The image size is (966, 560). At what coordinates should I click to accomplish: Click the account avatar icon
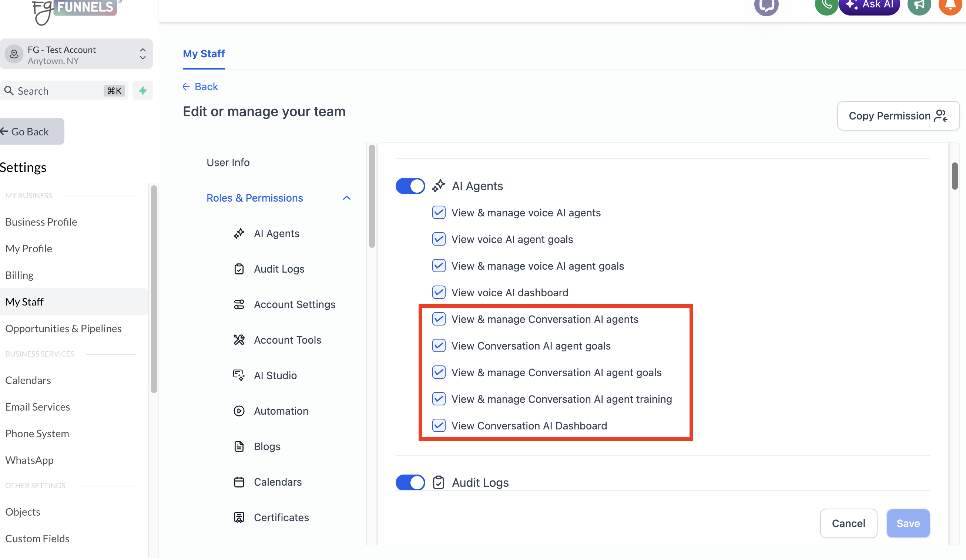(14, 54)
